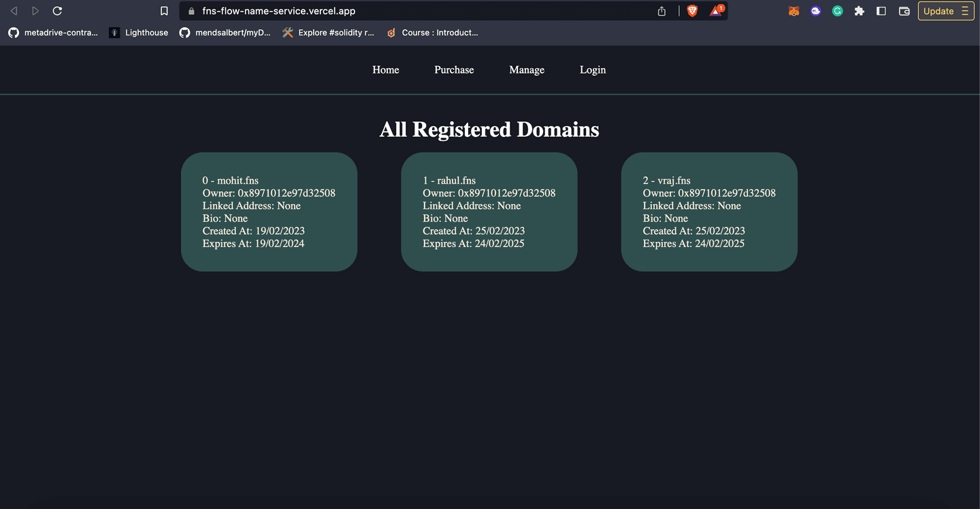Go to the Home nav link
The width and height of the screenshot is (980, 509).
point(386,69)
